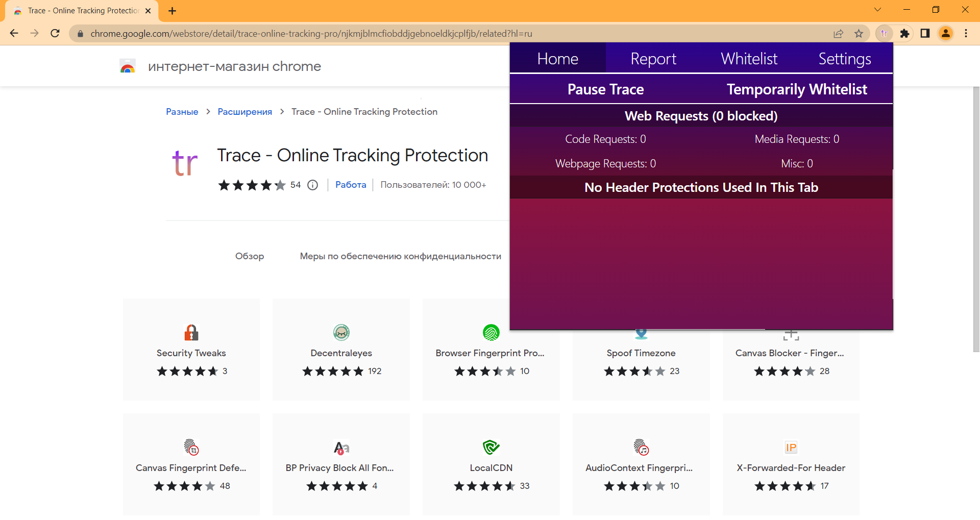This screenshot has height=520, width=980.
Task: Click the Pause Trace button
Action: pos(605,89)
